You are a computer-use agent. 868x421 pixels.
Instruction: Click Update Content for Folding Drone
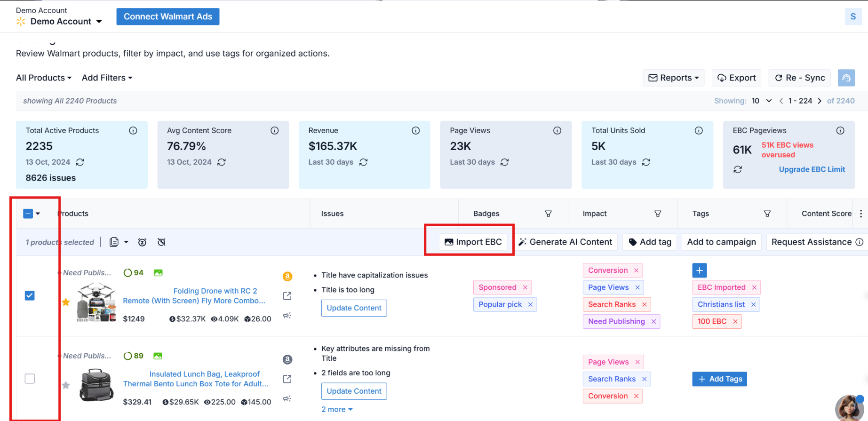(x=354, y=308)
